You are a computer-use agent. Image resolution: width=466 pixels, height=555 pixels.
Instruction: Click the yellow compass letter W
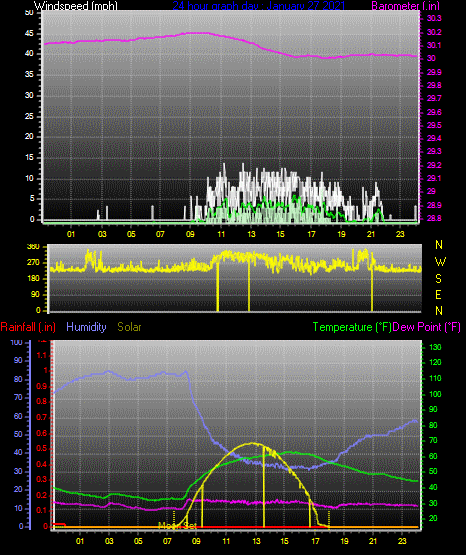(440, 262)
